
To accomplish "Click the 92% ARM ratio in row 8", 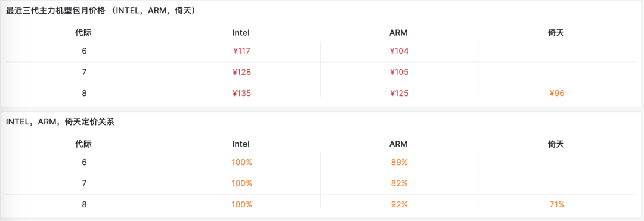I will click(x=399, y=204).
